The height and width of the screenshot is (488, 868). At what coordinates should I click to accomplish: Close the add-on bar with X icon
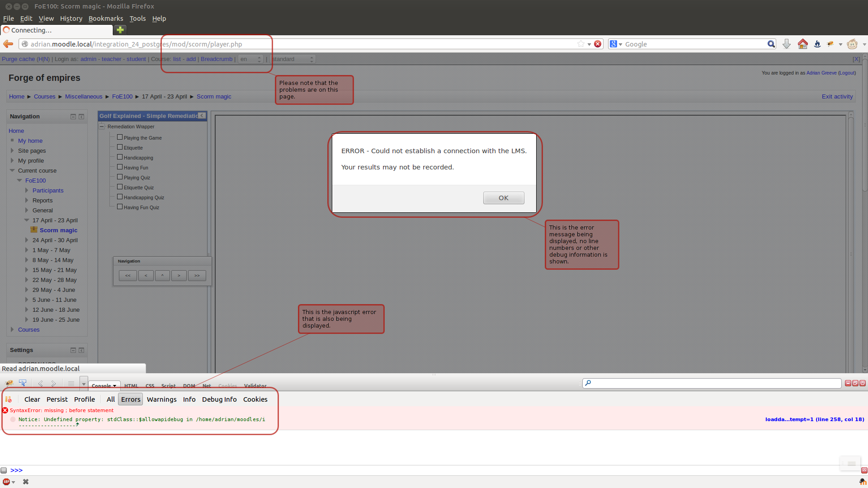[x=26, y=482]
